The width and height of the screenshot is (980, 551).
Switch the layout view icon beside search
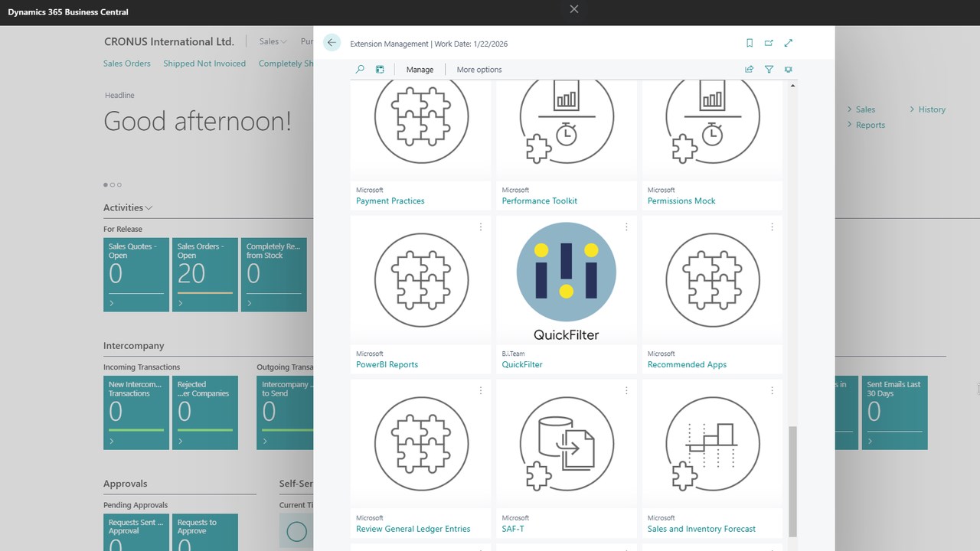[380, 69]
